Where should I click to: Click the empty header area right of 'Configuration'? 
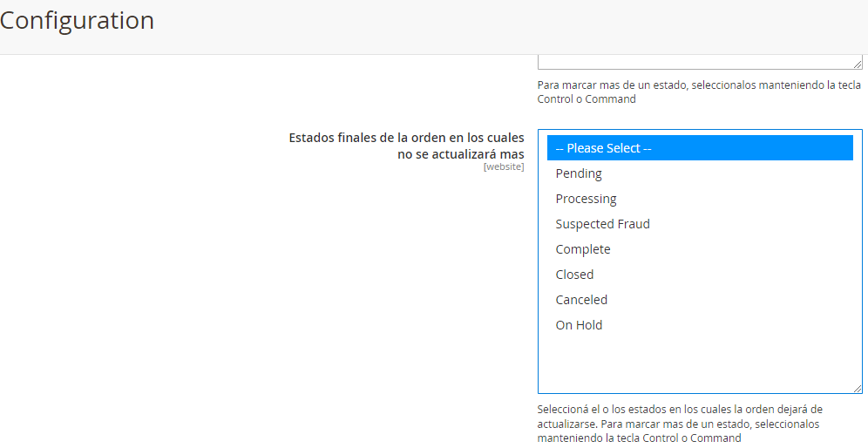pyautogui.click(x=523, y=26)
